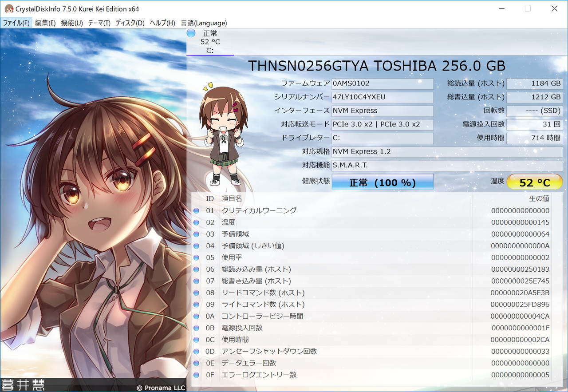Click the blue health status circle above C:

tap(190, 33)
